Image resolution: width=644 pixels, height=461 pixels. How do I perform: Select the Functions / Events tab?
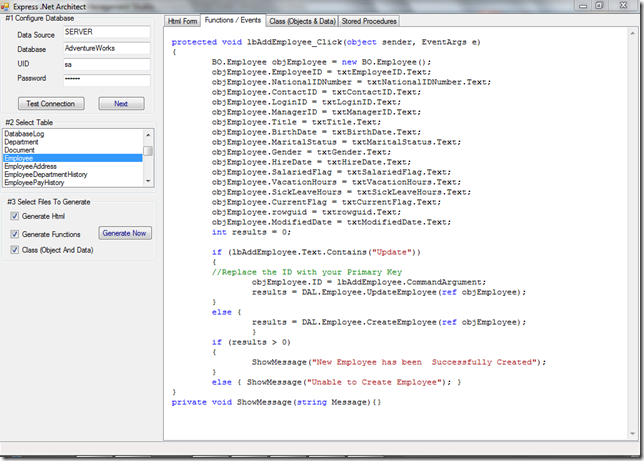pyautogui.click(x=232, y=20)
